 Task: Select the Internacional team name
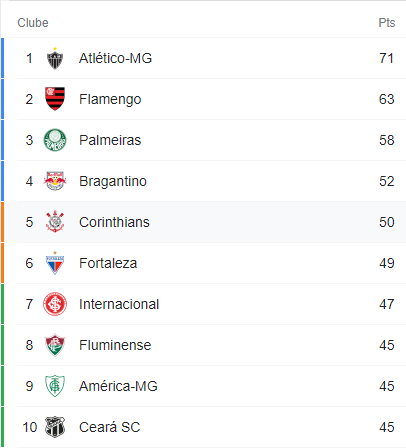tap(119, 304)
